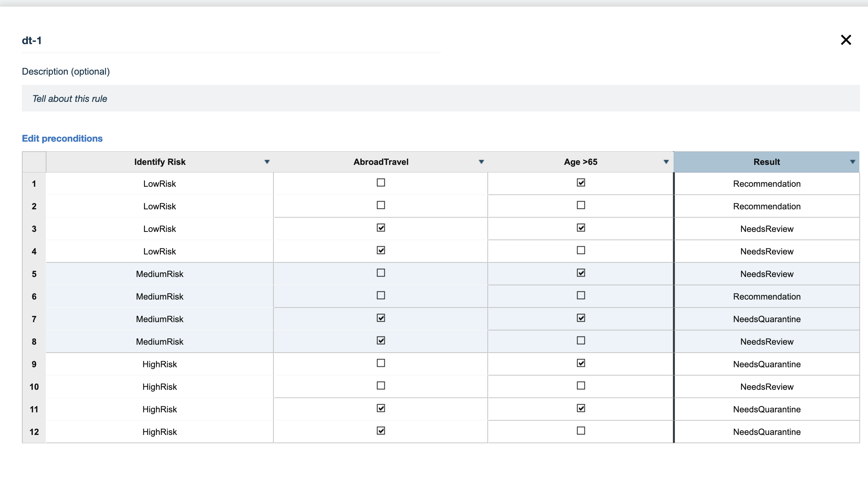Open the Result column dropdown arrow
Screen dimensions: 868x487
(852, 162)
